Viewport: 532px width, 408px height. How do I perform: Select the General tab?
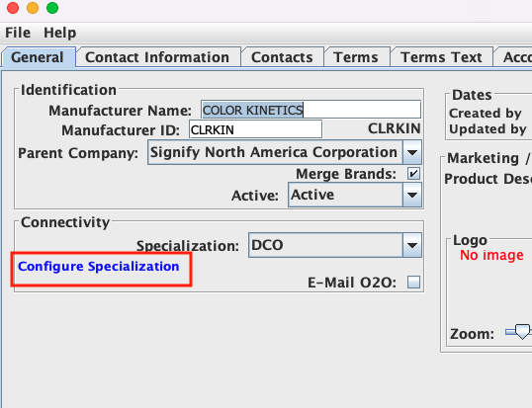click(38, 57)
